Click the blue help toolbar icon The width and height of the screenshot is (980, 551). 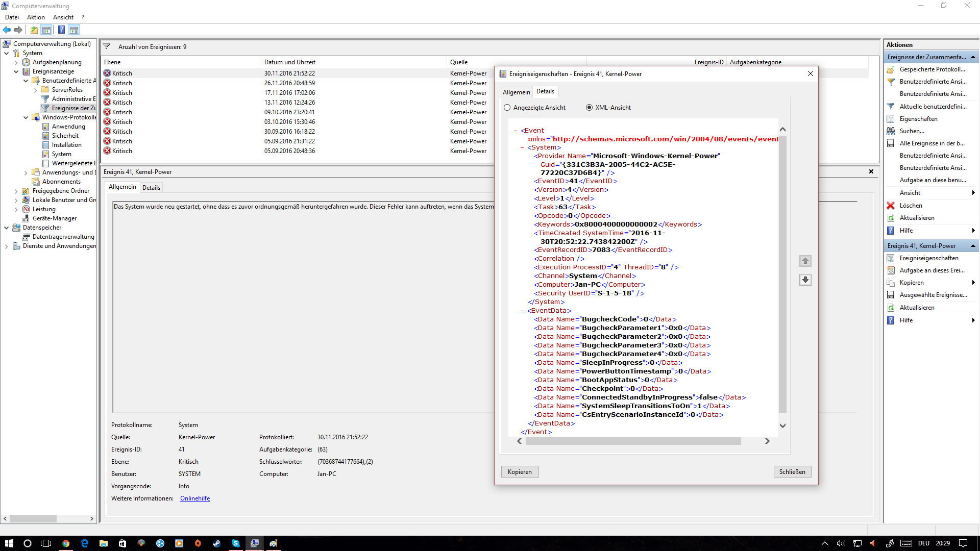(x=61, y=30)
